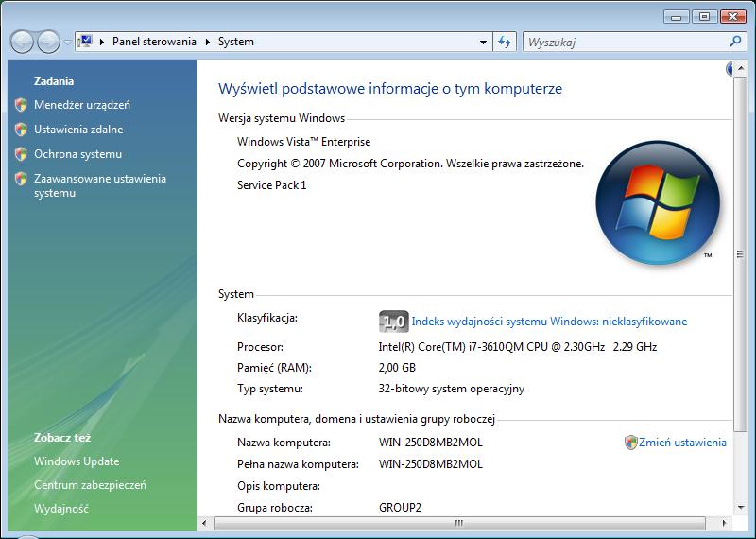Open Zaawansowane ustawienia systemu
The height and width of the screenshot is (539, 756).
100,185
